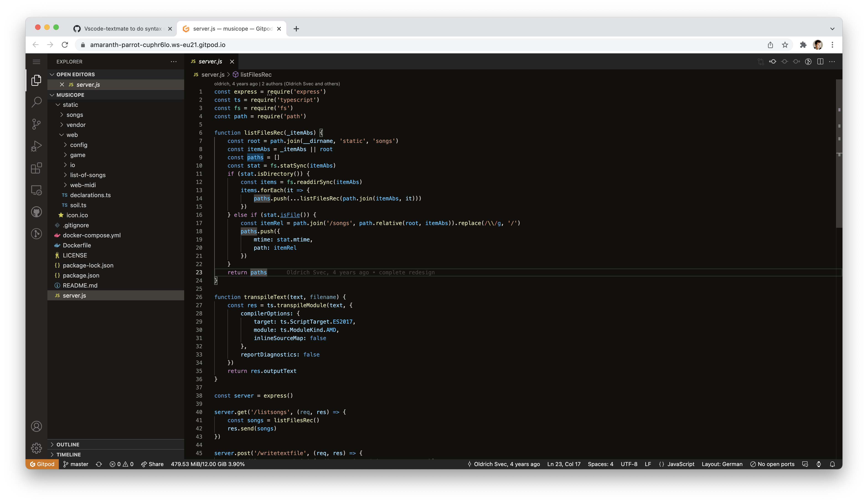
Task: Open the Source Control view
Action: click(36, 124)
